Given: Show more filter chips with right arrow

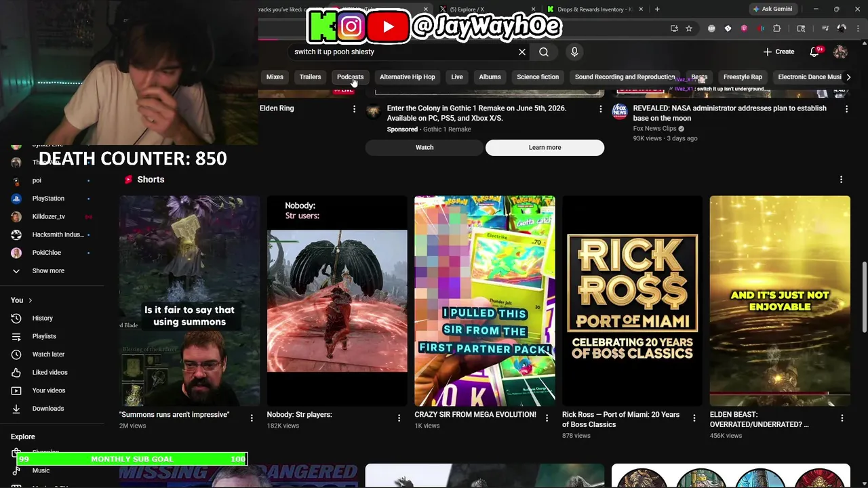Looking at the screenshot, I should coord(848,77).
